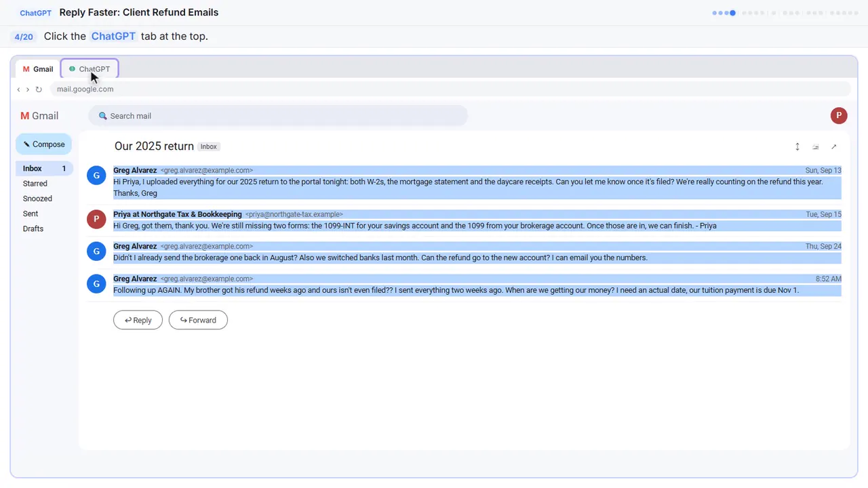Click the Inbox label chip next to the subject
868x488 pixels.
(x=209, y=146)
